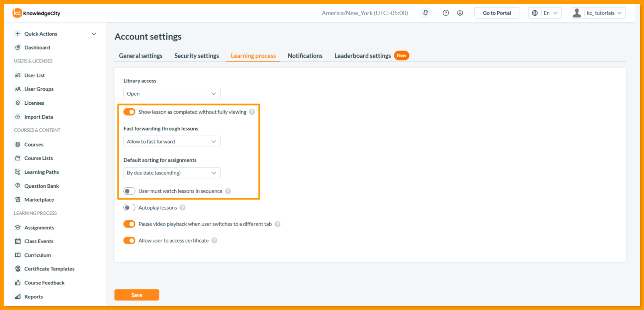Open Curriculum in the sidebar
Viewport: 644px width, 310px height.
point(37,255)
